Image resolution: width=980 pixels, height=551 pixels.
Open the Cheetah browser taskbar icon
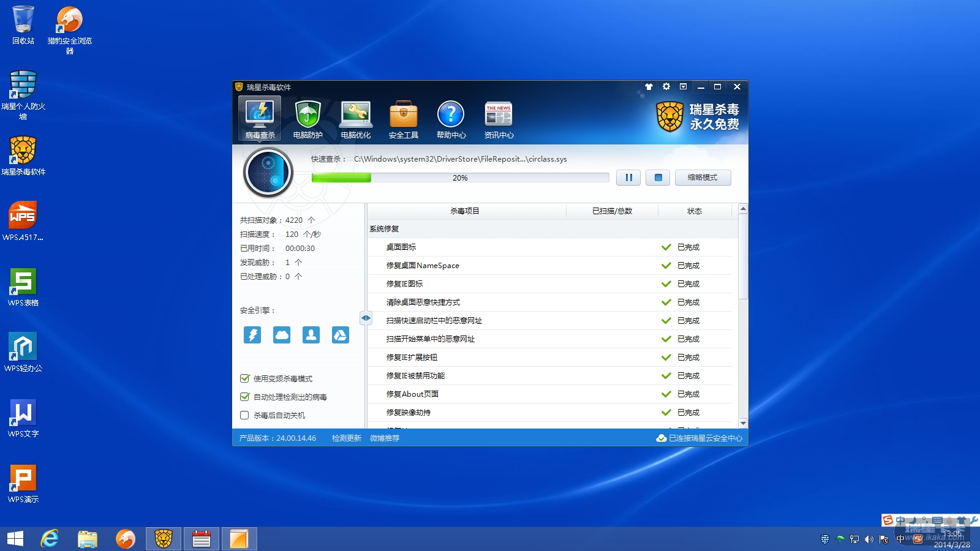pos(126,539)
